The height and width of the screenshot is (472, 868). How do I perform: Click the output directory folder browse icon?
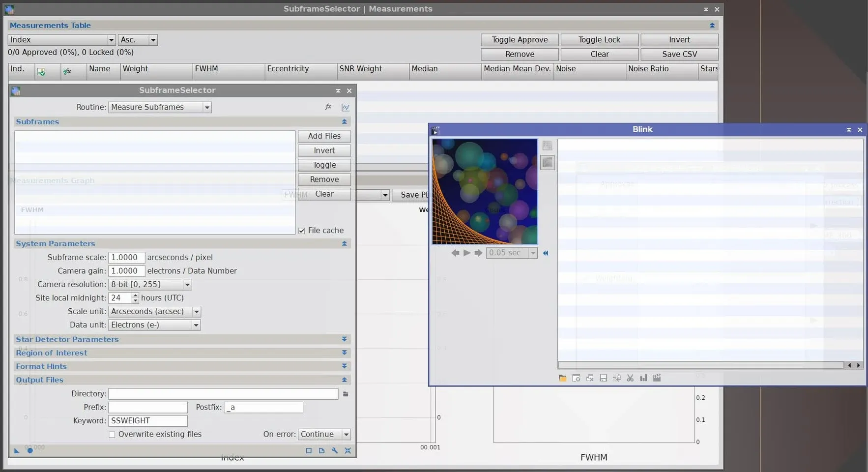coord(346,394)
